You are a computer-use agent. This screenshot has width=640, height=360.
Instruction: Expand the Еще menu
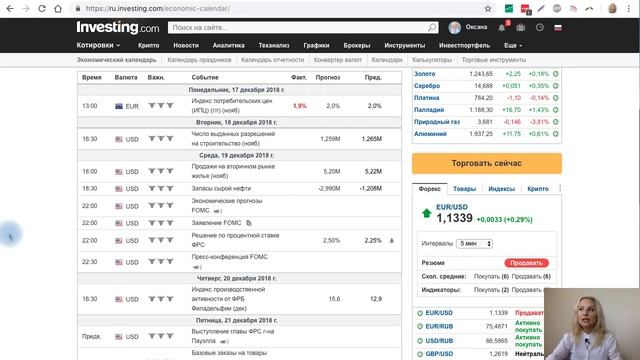(x=513, y=45)
